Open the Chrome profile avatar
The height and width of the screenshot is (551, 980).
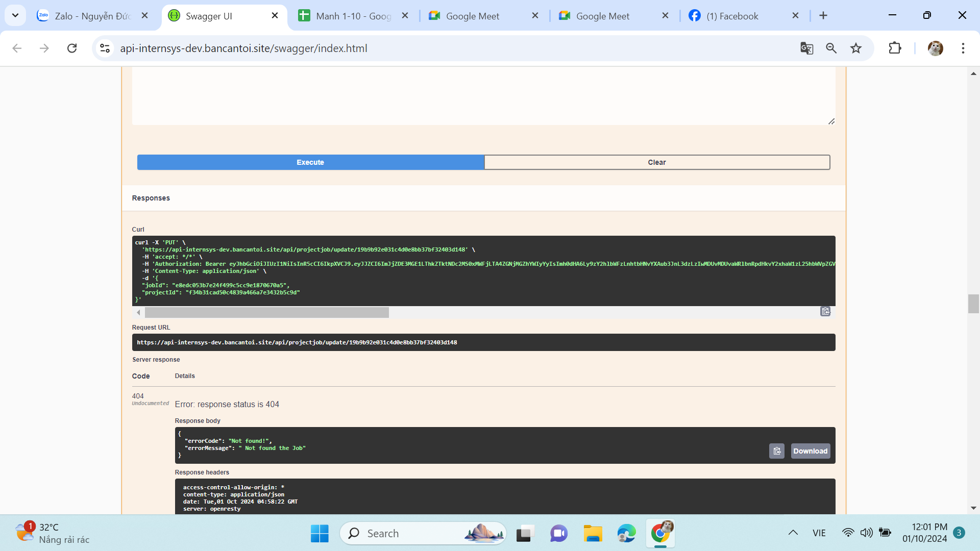point(935,48)
